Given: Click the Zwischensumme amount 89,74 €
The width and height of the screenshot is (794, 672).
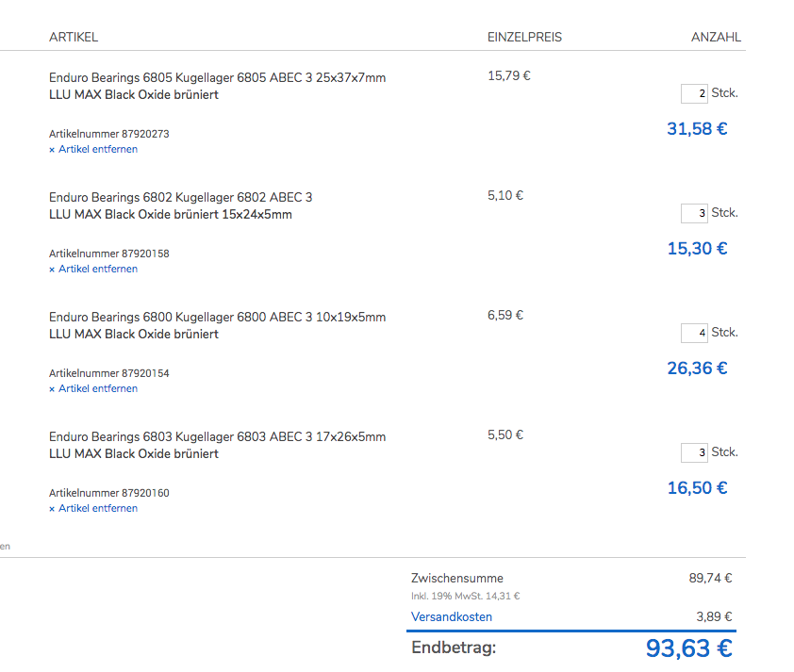Looking at the screenshot, I should click(x=710, y=578).
